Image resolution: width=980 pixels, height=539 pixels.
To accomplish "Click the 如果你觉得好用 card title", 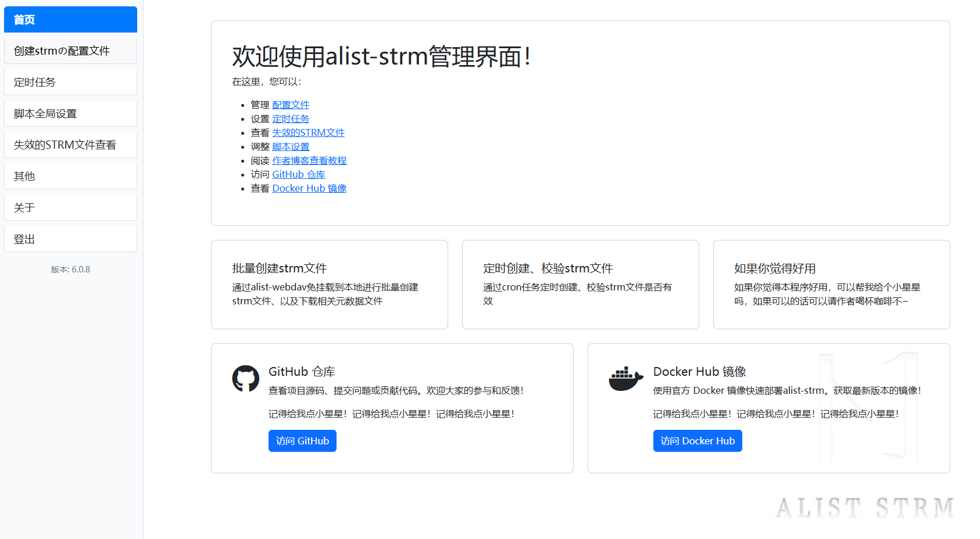I will (x=775, y=268).
